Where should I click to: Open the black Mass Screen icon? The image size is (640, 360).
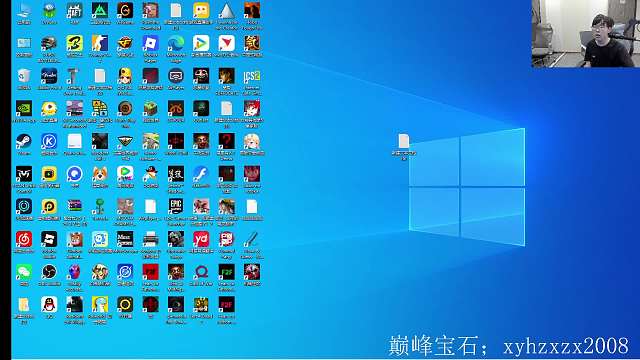click(125, 240)
